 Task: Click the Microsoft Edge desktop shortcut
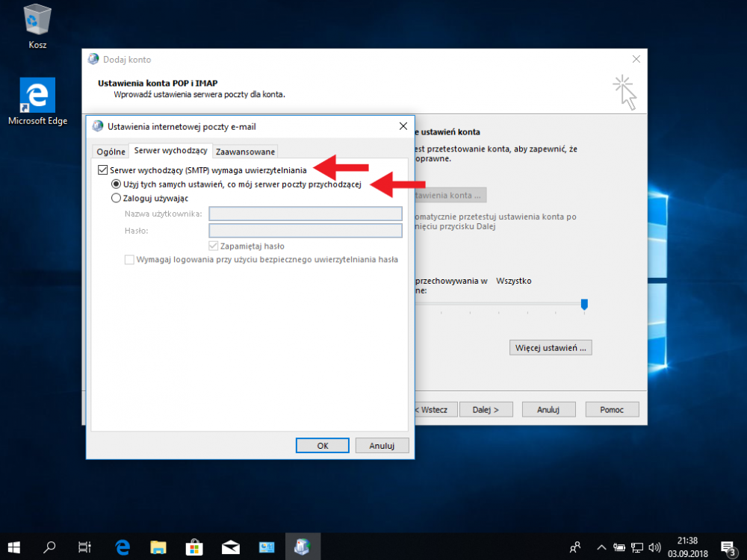point(37,96)
